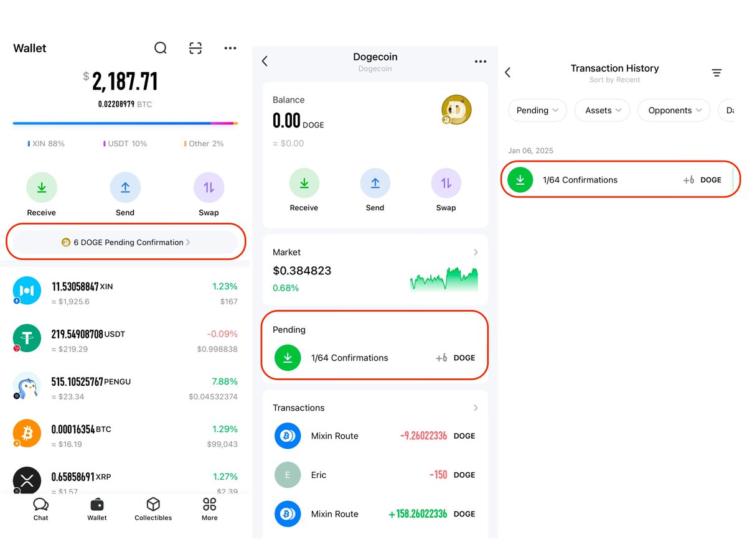Open the 6 DOGE Pending Confirmation banner

coord(125,242)
